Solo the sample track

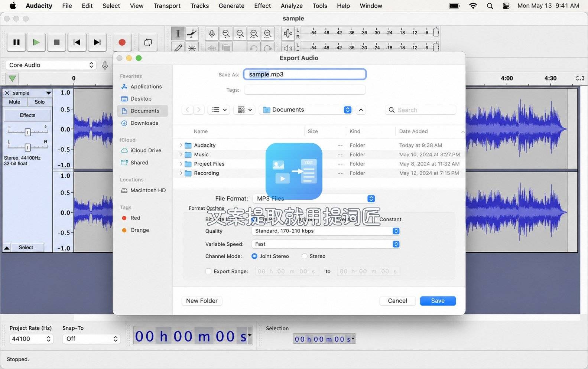tap(39, 102)
